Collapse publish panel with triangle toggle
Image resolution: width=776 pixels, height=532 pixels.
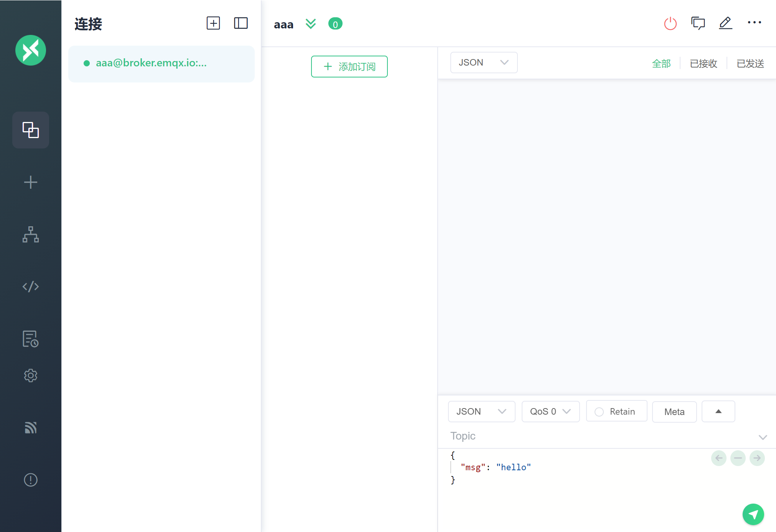[x=718, y=411]
